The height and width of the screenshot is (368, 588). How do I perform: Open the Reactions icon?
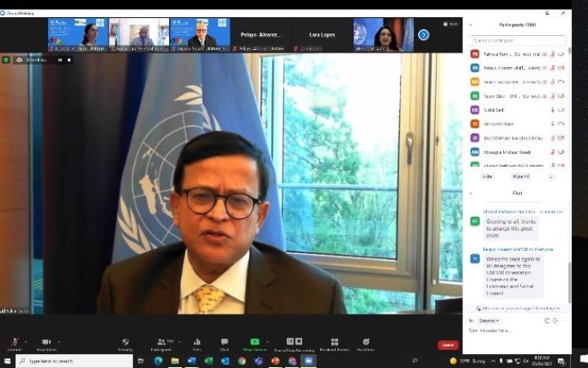pos(366,341)
